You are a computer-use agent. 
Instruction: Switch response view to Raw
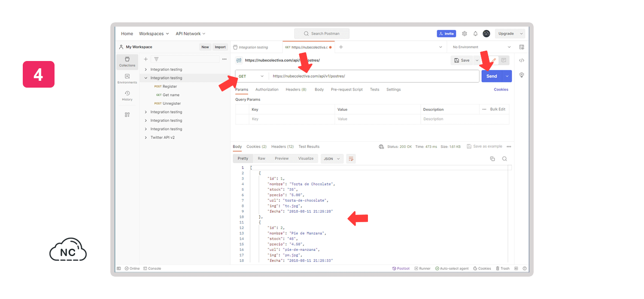(x=261, y=159)
